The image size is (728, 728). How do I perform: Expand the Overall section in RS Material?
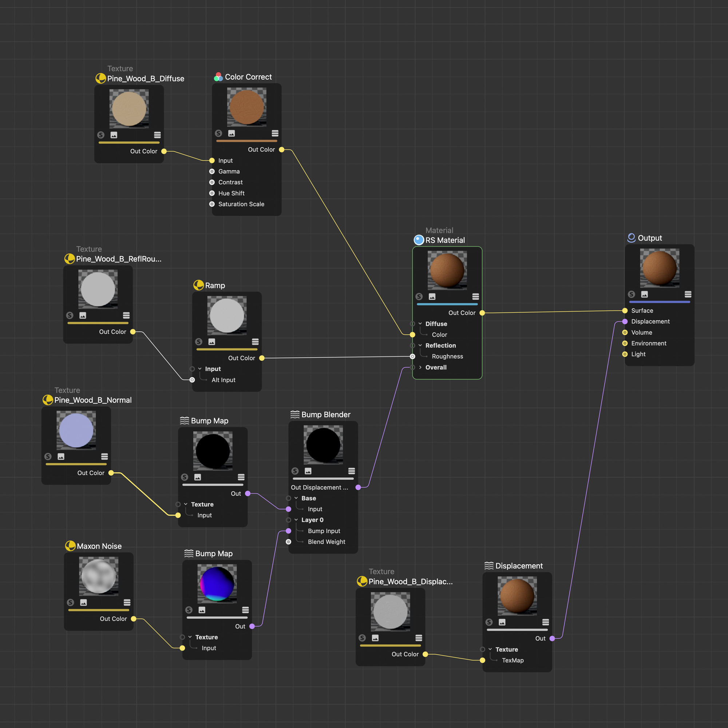(x=420, y=367)
